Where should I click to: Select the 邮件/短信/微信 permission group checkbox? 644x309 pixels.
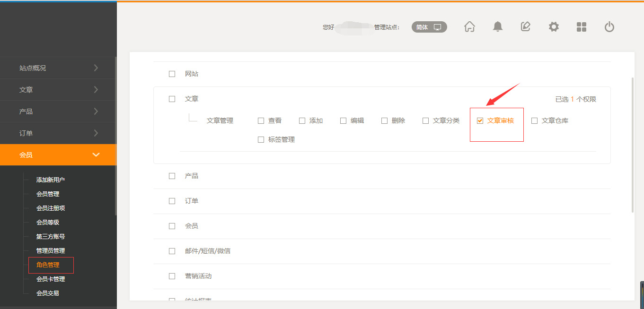172,251
